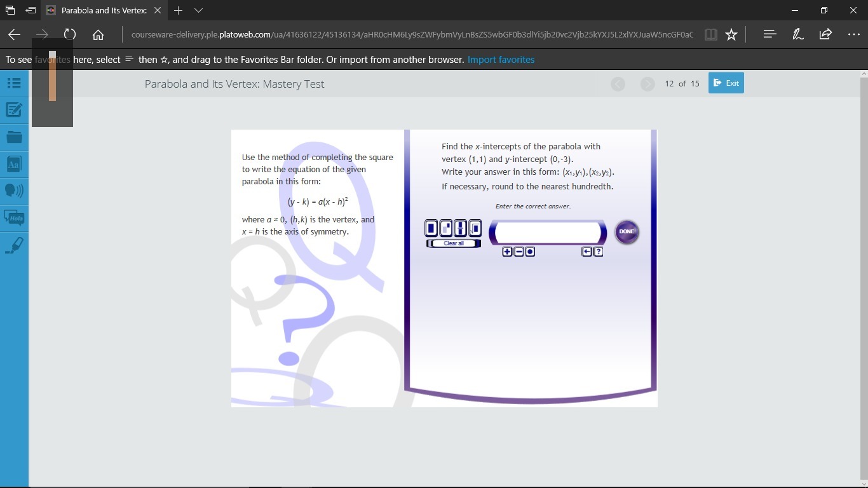Click 'Use the method of completing the square' text
Image resolution: width=868 pixels, height=488 pixels.
click(317, 158)
